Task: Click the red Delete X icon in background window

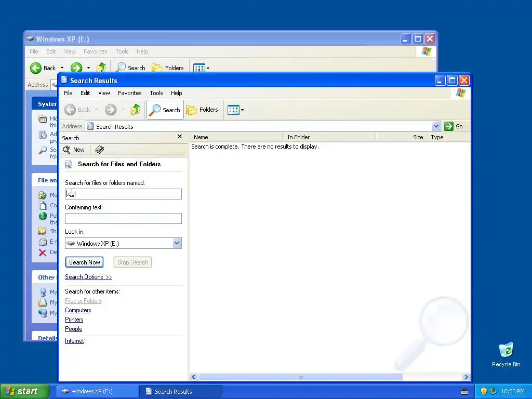Action: point(43,252)
